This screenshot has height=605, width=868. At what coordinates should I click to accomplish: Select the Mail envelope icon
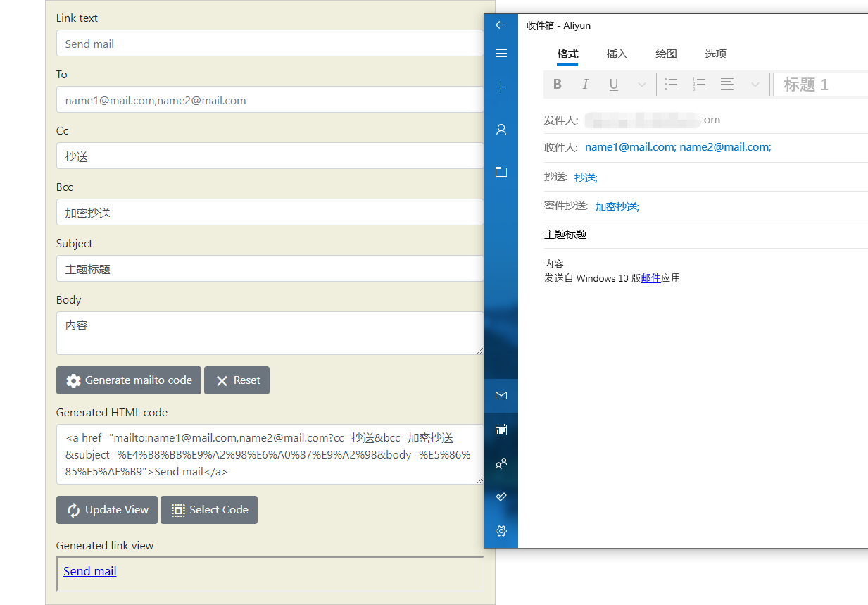point(501,395)
